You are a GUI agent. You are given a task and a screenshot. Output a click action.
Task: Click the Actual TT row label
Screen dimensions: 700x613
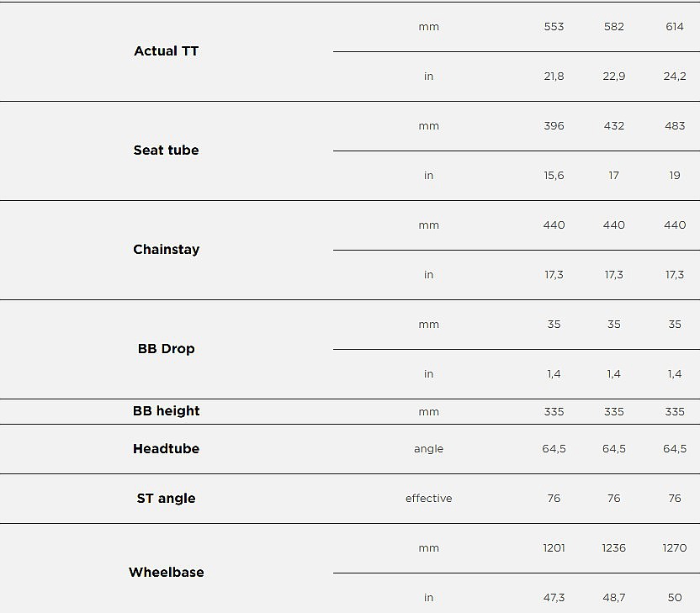coord(166,51)
